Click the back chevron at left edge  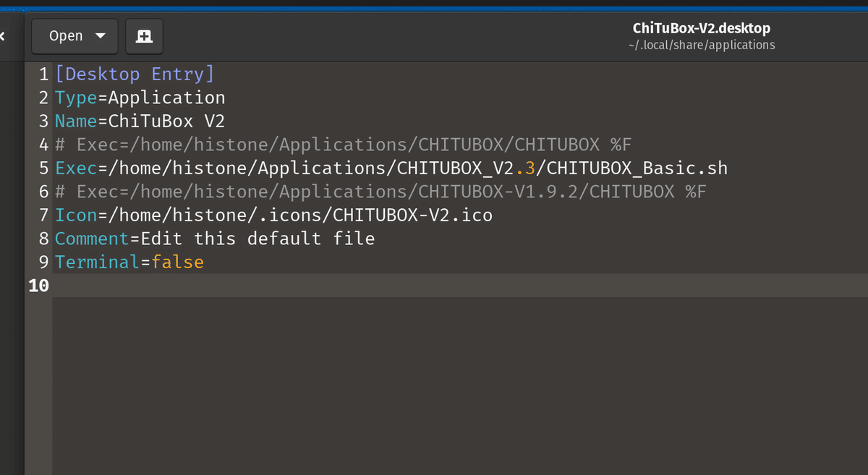point(3,36)
